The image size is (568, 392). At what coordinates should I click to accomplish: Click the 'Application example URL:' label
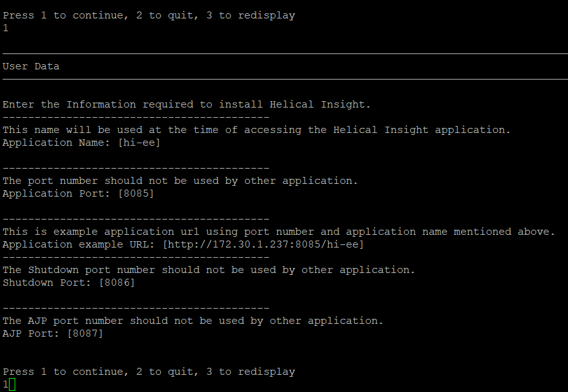click(x=78, y=244)
